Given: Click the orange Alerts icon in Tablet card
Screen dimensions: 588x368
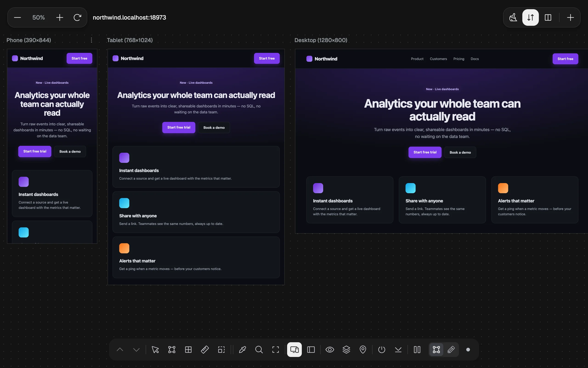Looking at the screenshot, I should tap(124, 248).
